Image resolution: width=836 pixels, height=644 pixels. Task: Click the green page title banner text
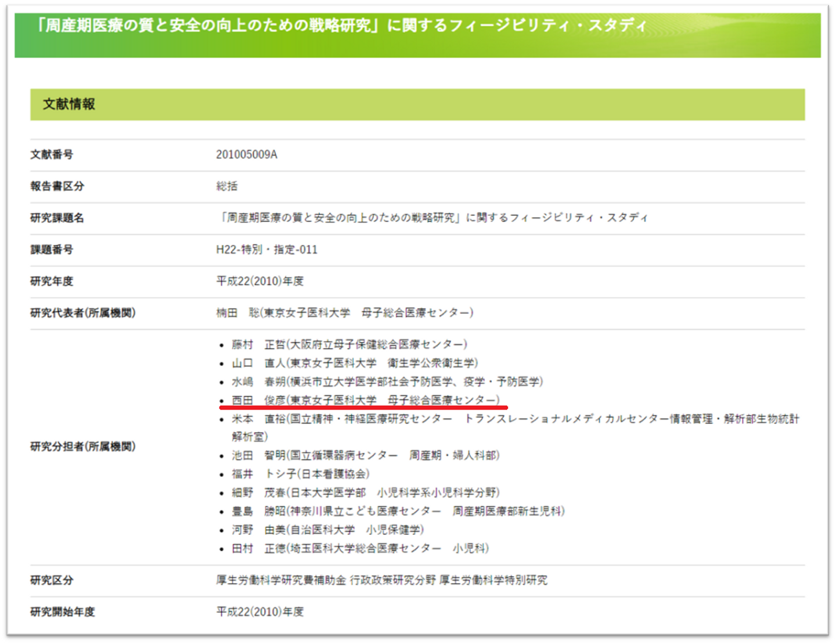click(x=341, y=26)
